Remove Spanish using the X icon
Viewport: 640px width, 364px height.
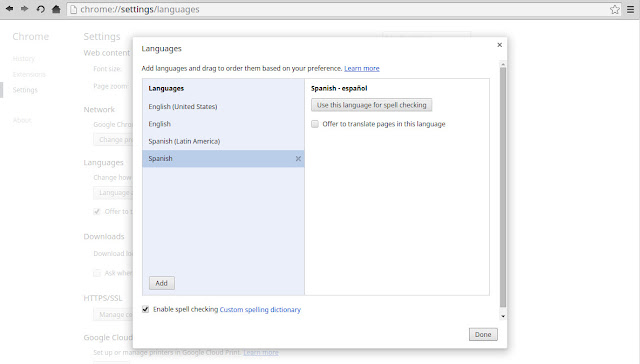pos(298,159)
